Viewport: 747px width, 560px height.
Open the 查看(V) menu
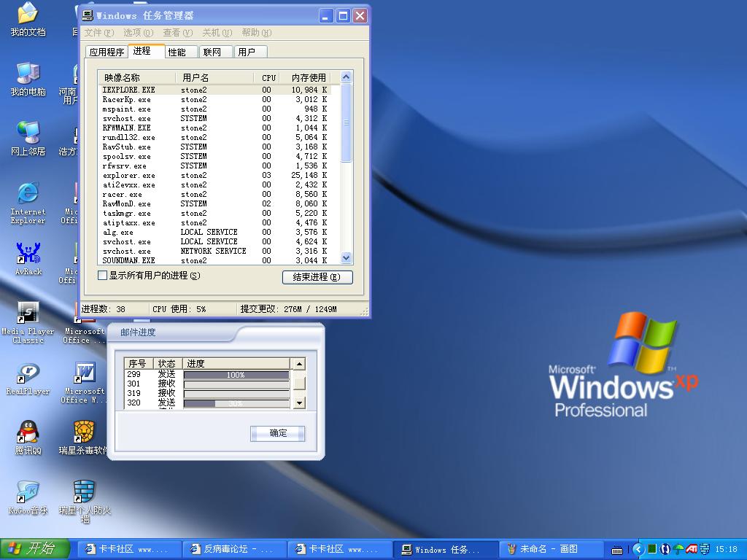(177, 33)
